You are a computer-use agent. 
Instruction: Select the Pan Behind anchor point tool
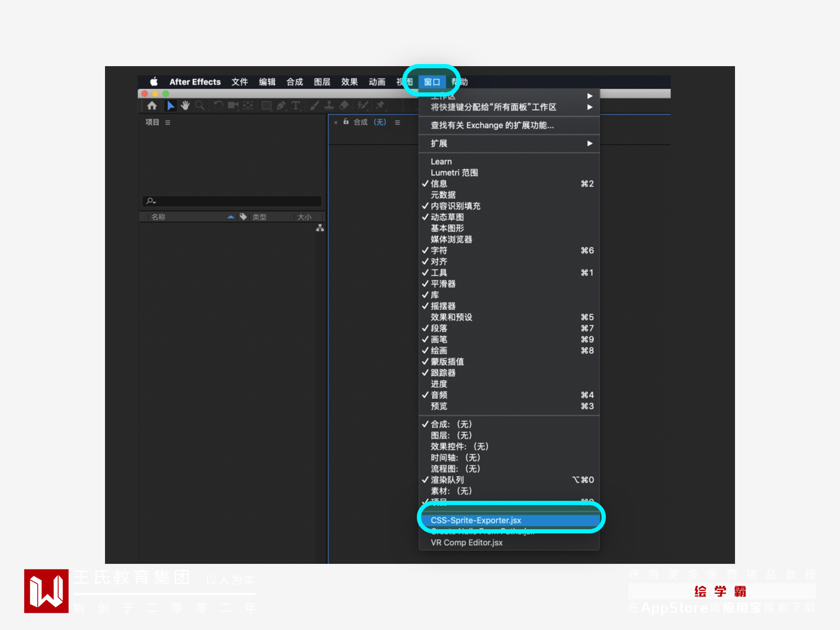click(x=248, y=106)
